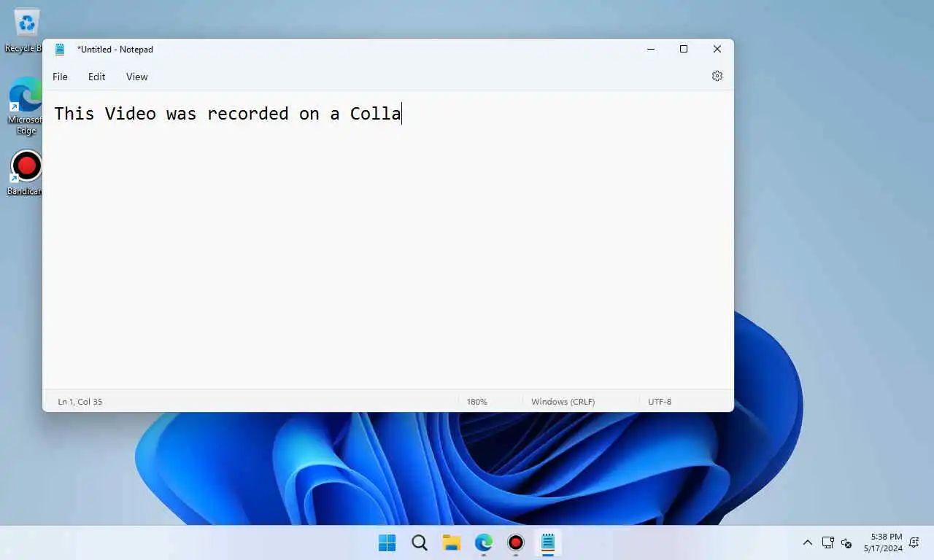Maximize the Notepad window
The image size is (934, 560).
click(684, 50)
